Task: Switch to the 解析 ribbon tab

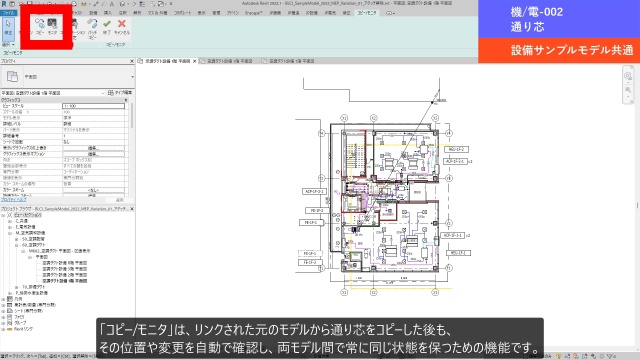Action: (137, 13)
